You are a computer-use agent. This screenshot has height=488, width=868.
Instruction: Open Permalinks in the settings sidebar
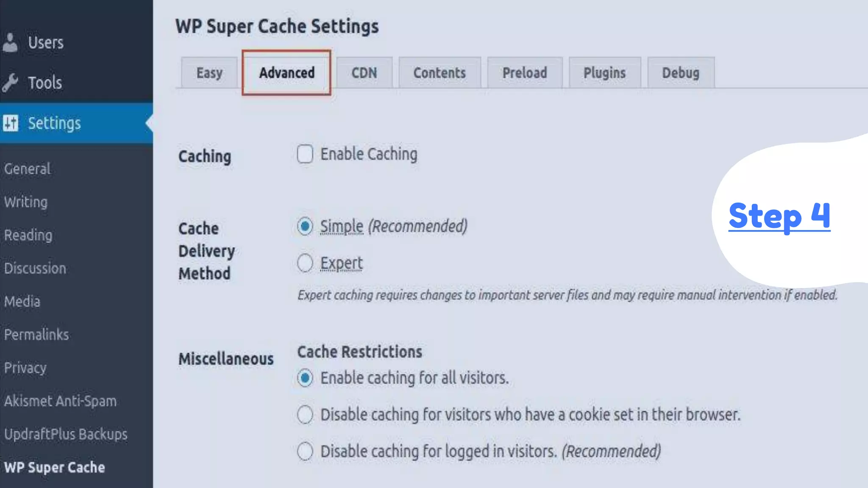(x=36, y=335)
